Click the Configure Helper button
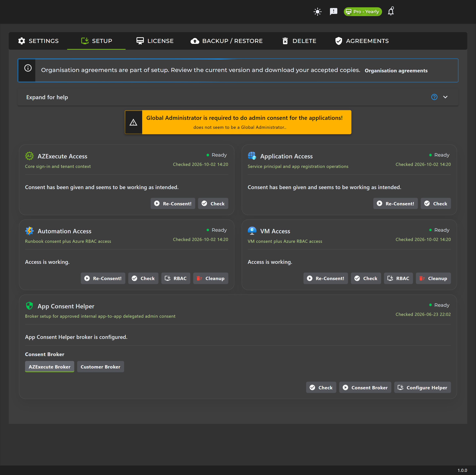 pyautogui.click(x=422, y=387)
